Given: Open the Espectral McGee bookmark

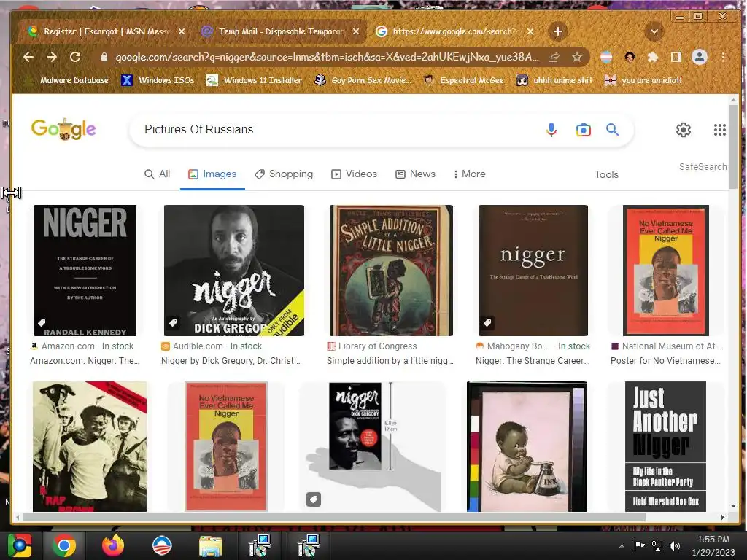Looking at the screenshot, I should point(463,80).
